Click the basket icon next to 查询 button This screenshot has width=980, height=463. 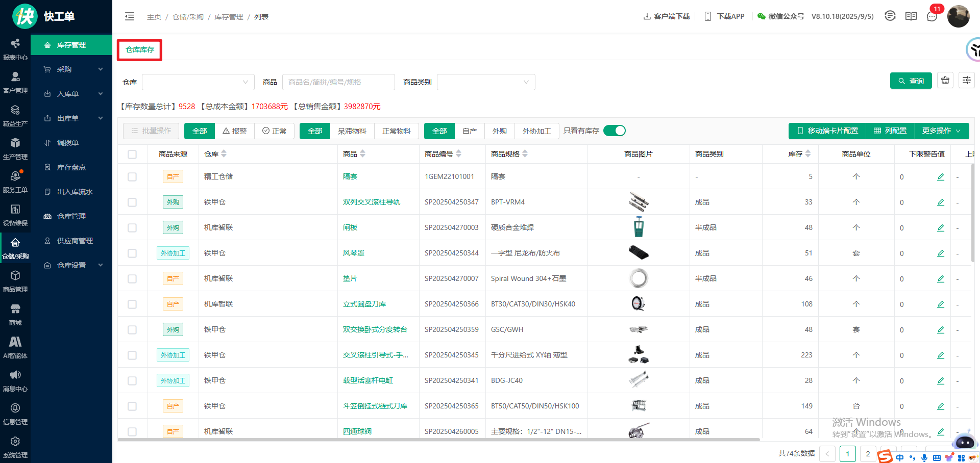point(945,81)
